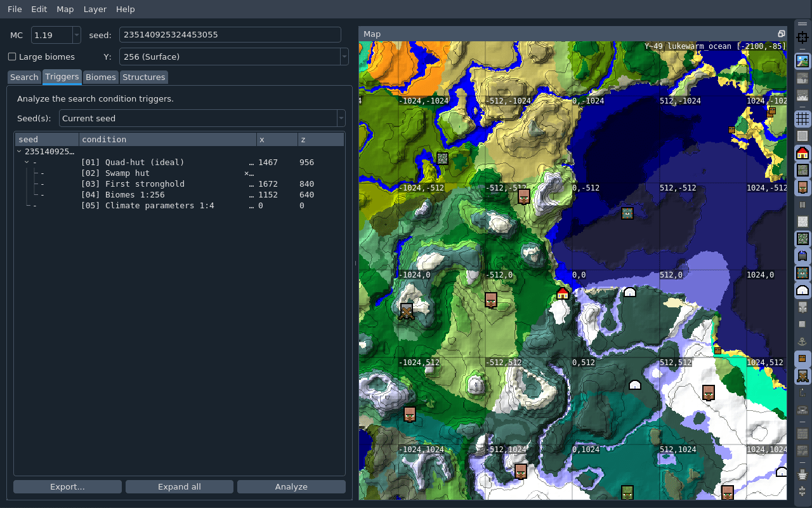
Task: Collapse the seed 235140925 tree row
Action: click(19, 152)
